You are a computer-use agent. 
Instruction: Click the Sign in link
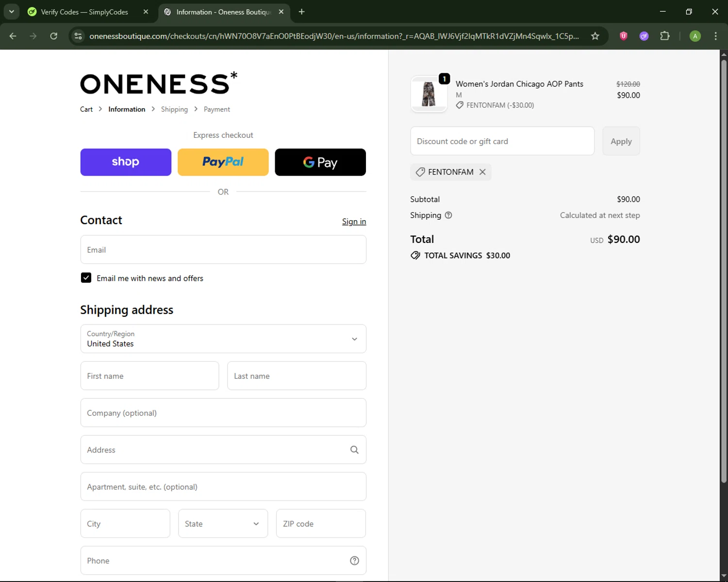(x=354, y=221)
